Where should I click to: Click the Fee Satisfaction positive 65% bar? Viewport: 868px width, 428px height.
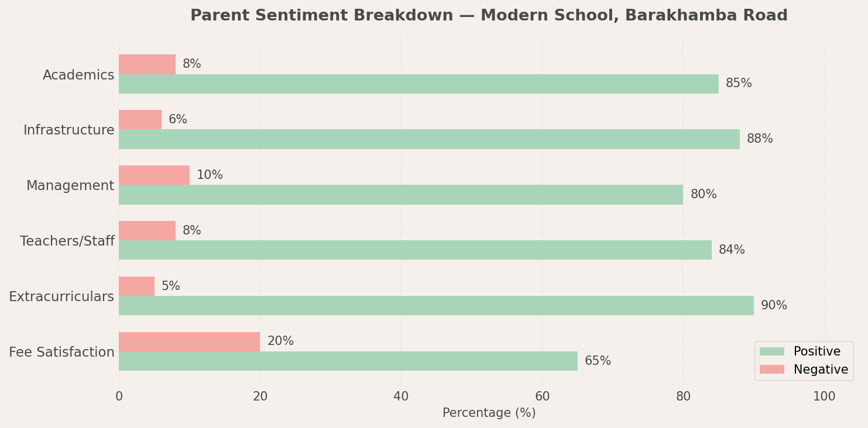coord(348,361)
